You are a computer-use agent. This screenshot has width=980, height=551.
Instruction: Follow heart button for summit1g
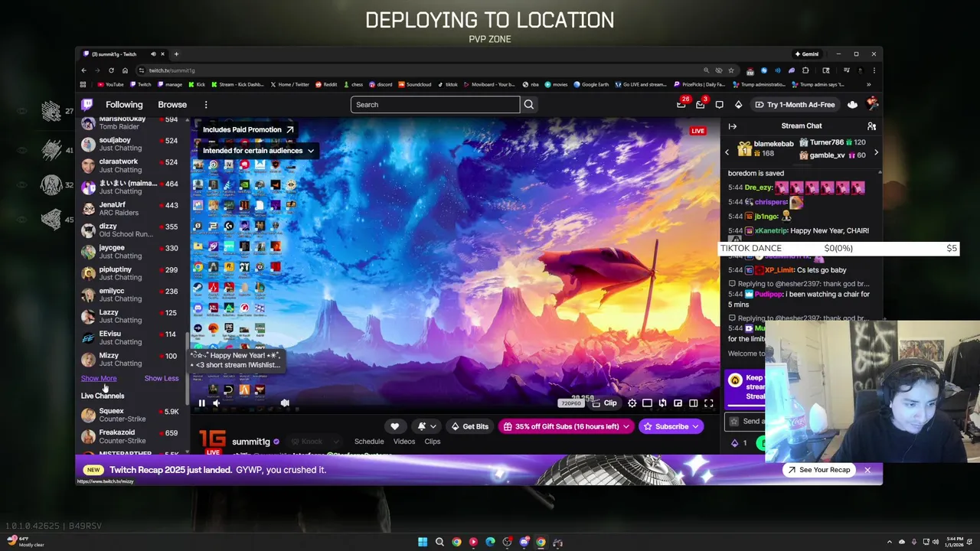[394, 426]
